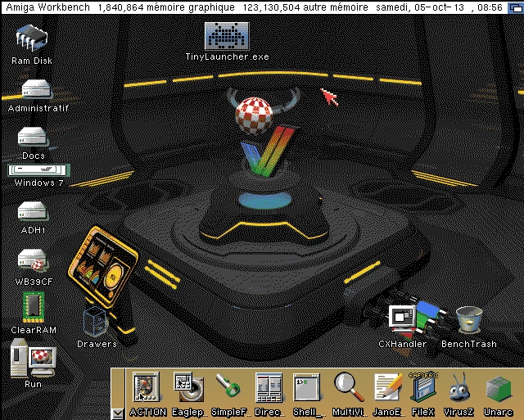
Task: Select the Administratif drive icon
Action: coord(36,88)
